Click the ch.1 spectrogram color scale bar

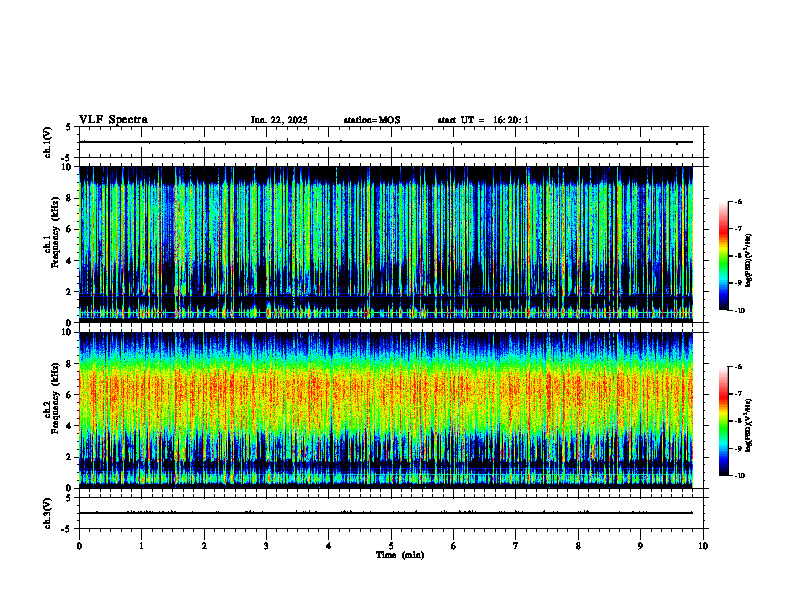(x=724, y=256)
